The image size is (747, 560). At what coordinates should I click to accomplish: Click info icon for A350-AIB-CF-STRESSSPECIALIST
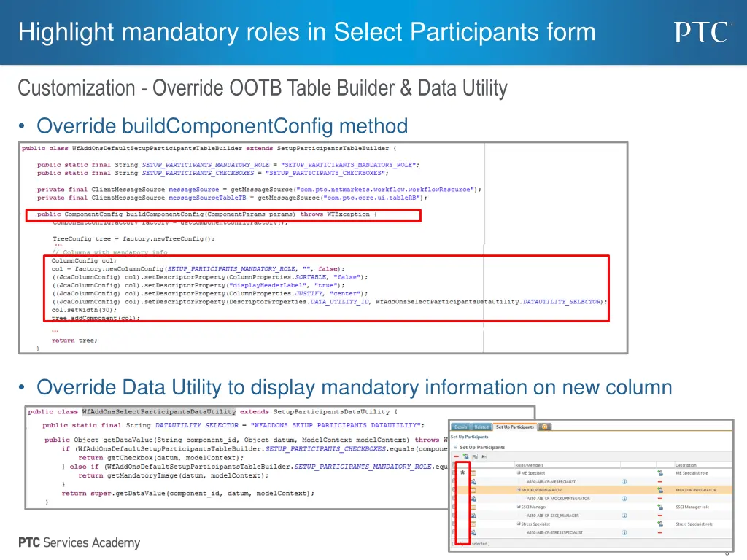pos(624,532)
